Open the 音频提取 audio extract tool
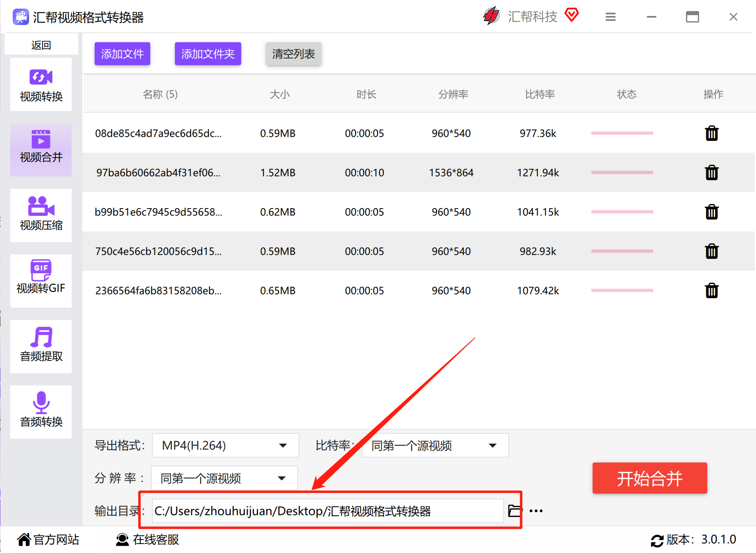Image resolution: width=756 pixels, height=553 pixels. pyautogui.click(x=41, y=347)
